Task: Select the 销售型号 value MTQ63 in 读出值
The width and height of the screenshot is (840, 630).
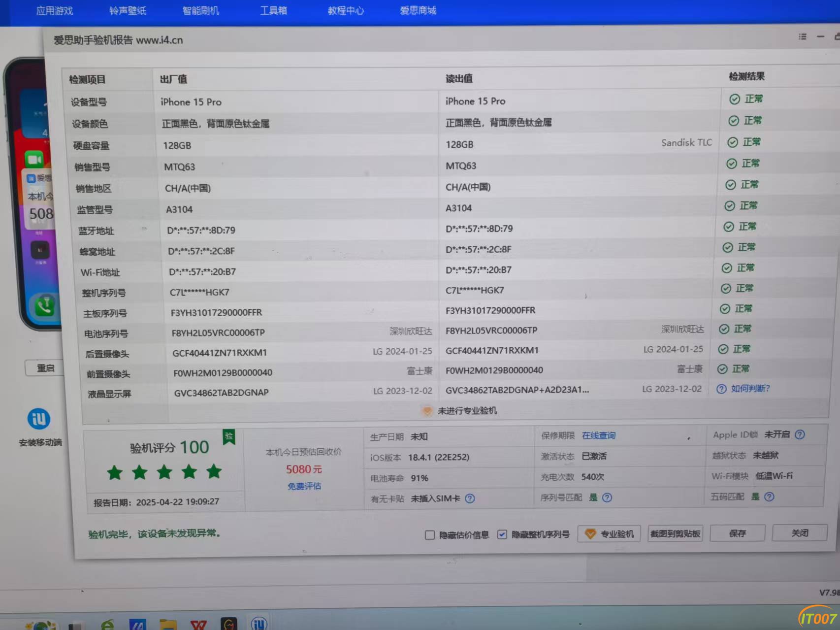Action: pos(461,166)
